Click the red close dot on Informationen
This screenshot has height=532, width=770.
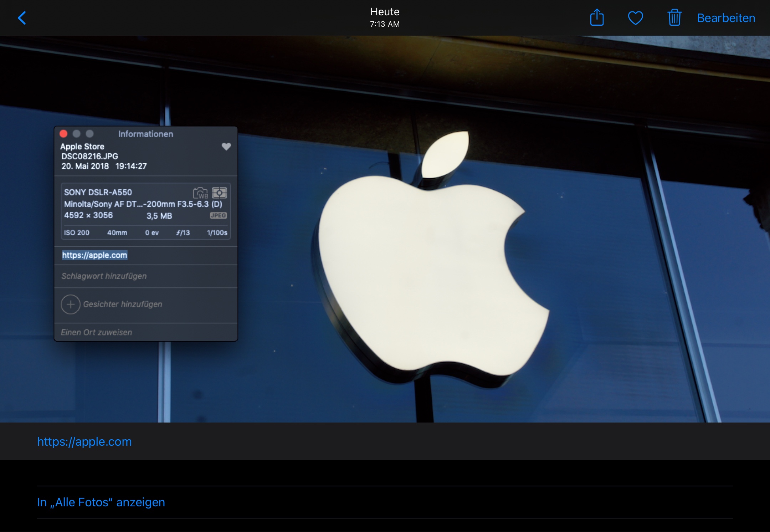[63, 134]
